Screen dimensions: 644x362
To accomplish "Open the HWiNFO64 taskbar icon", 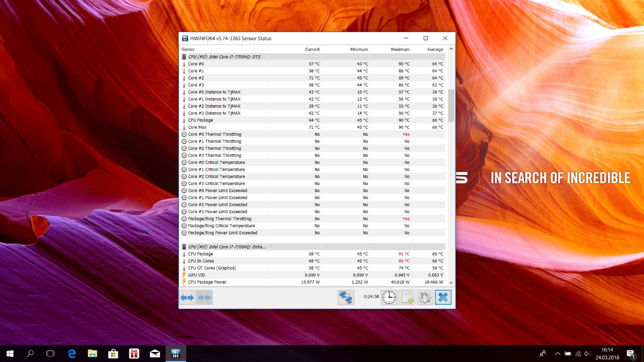I will pos(176,353).
